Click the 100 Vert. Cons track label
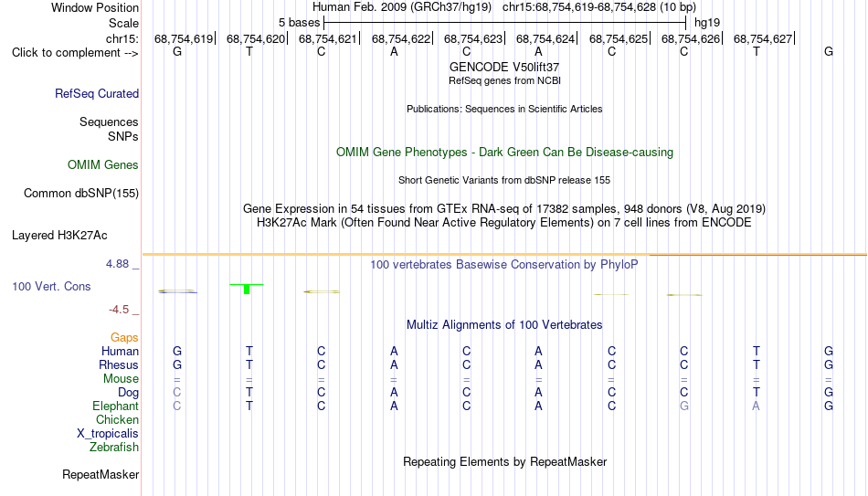The width and height of the screenshot is (868, 496). pyautogui.click(x=51, y=286)
